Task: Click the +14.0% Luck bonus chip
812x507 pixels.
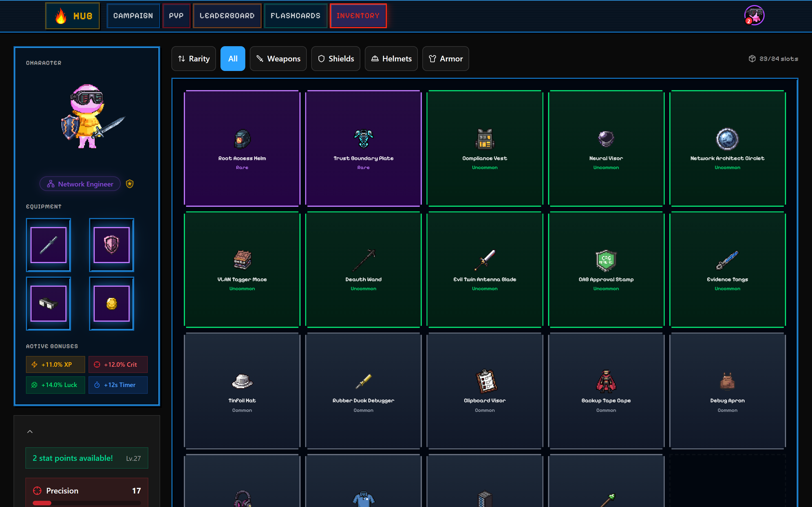Action: coord(55,384)
